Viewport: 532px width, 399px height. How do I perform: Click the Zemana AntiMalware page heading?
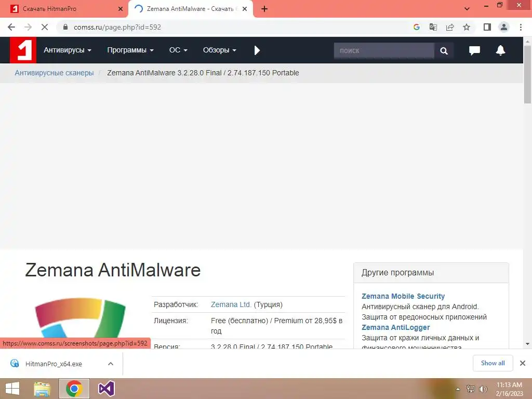click(113, 270)
